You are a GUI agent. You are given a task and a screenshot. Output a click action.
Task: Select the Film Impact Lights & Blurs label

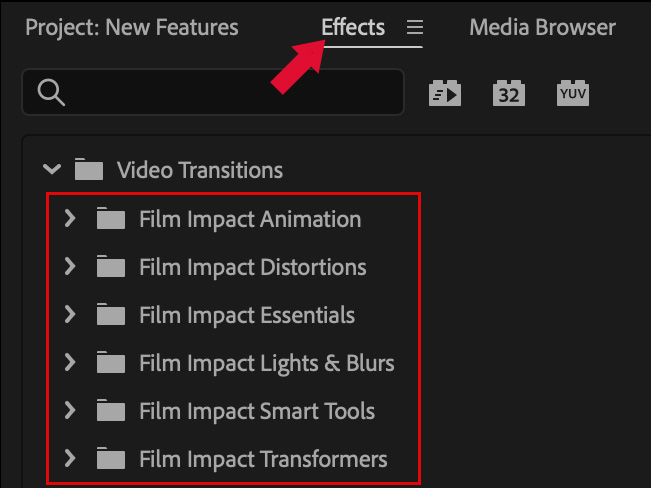pyautogui.click(x=267, y=363)
